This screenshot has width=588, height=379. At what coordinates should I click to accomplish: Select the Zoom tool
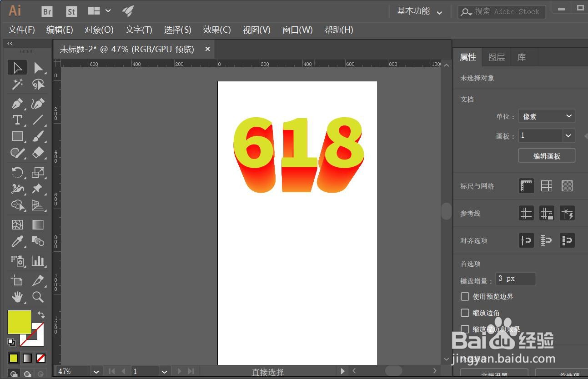click(x=38, y=297)
